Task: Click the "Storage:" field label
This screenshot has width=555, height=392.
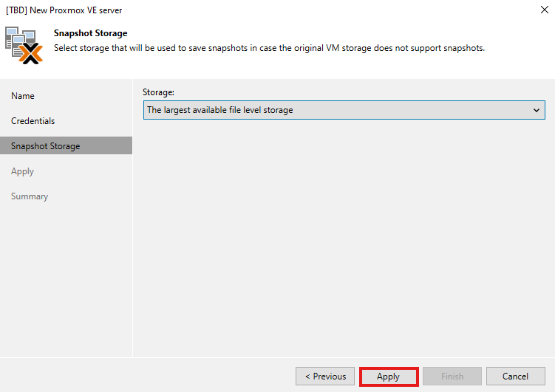Action: [x=158, y=92]
